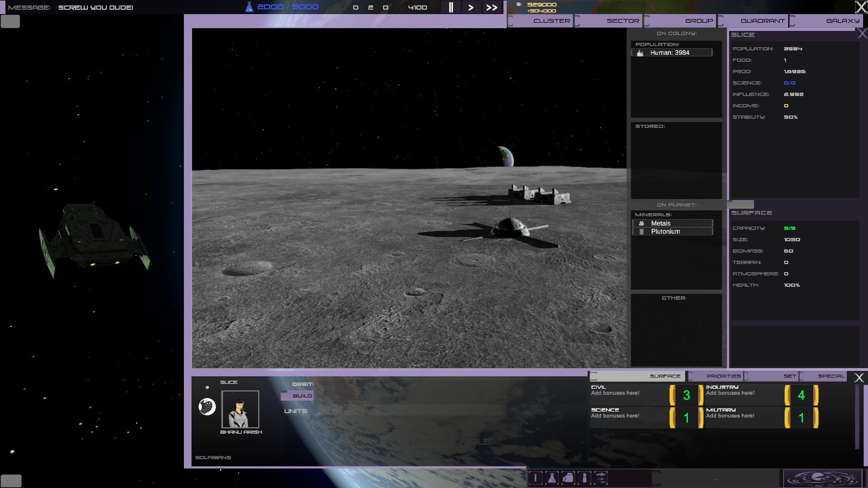Open the info icon in bottom toolbar
Image resolution: width=868 pixels, height=488 pixels.
coord(535,478)
